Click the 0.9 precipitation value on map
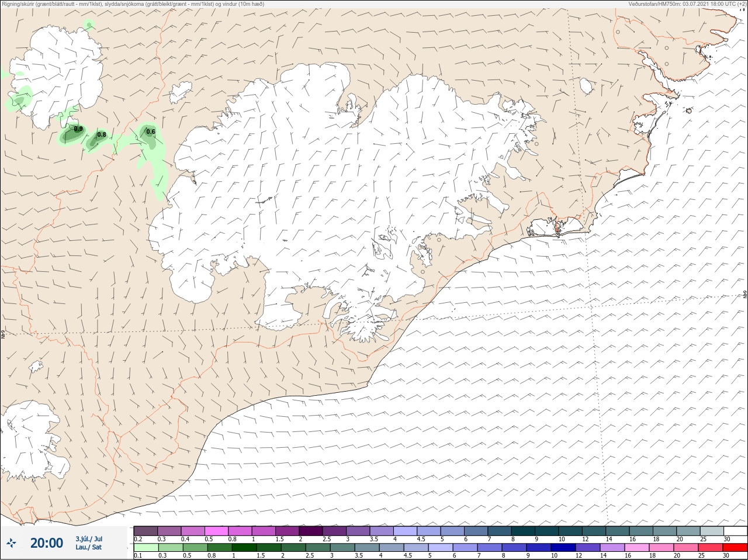The image size is (748, 560). (78, 129)
